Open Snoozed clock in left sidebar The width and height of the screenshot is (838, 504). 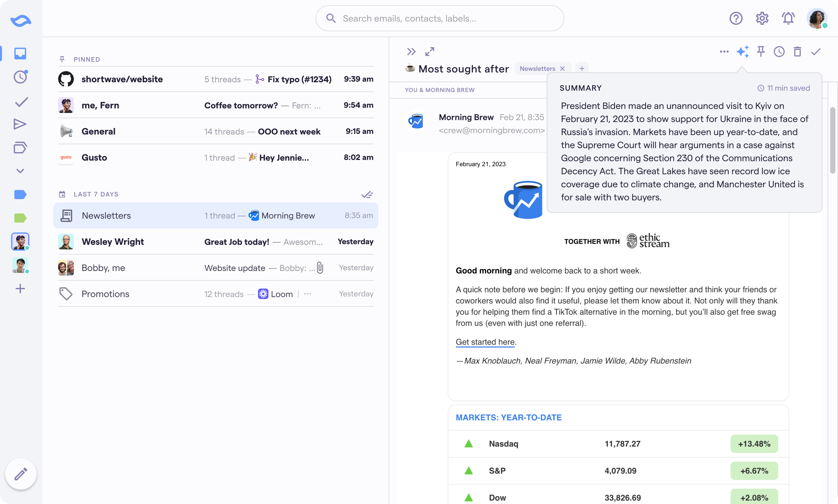coord(20,77)
